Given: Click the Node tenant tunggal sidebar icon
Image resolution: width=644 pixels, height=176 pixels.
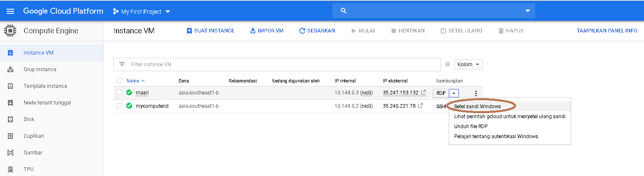Looking at the screenshot, I should pyautogui.click(x=11, y=103).
